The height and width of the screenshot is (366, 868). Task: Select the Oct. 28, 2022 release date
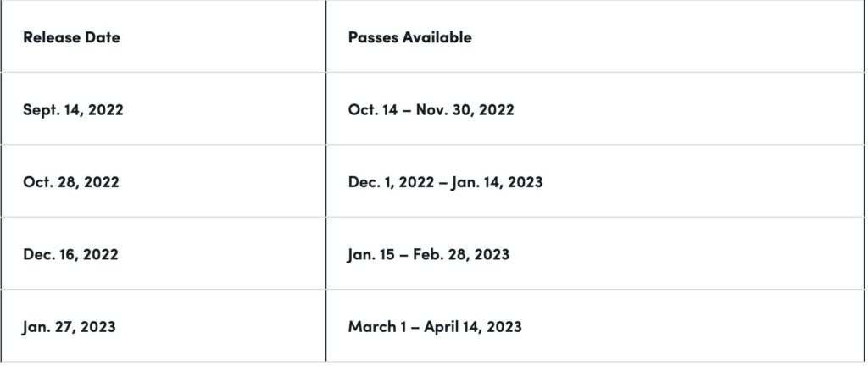click(71, 182)
